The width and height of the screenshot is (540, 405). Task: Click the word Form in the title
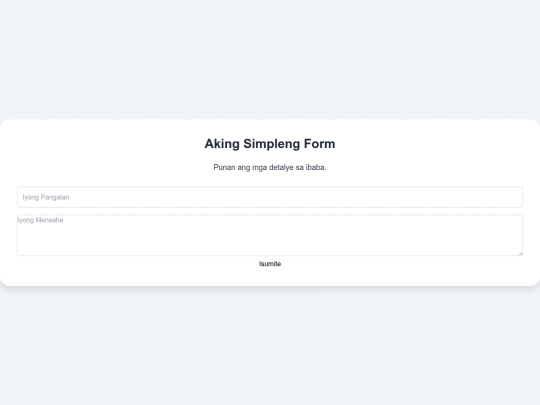(x=319, y=144)
